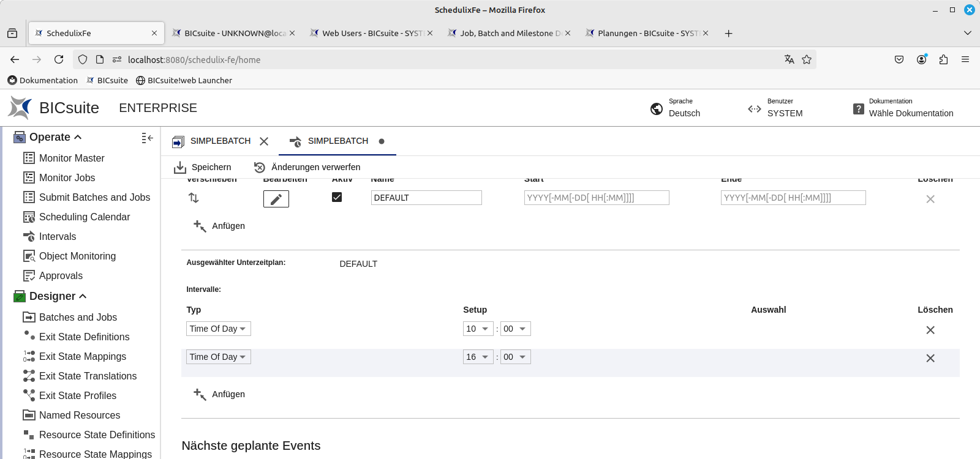
Task: Click the move up/down arrows icon
Action: coord(194,198)
